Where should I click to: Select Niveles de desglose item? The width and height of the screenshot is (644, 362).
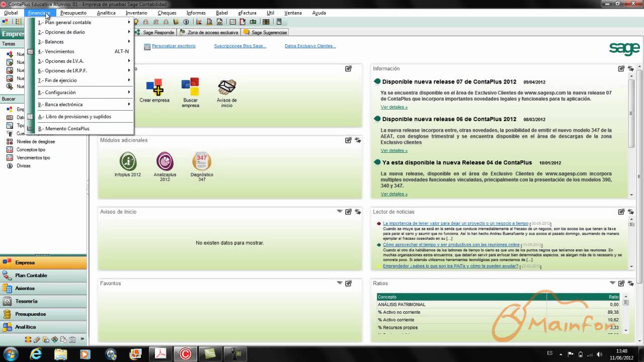(x=36, y=142)
